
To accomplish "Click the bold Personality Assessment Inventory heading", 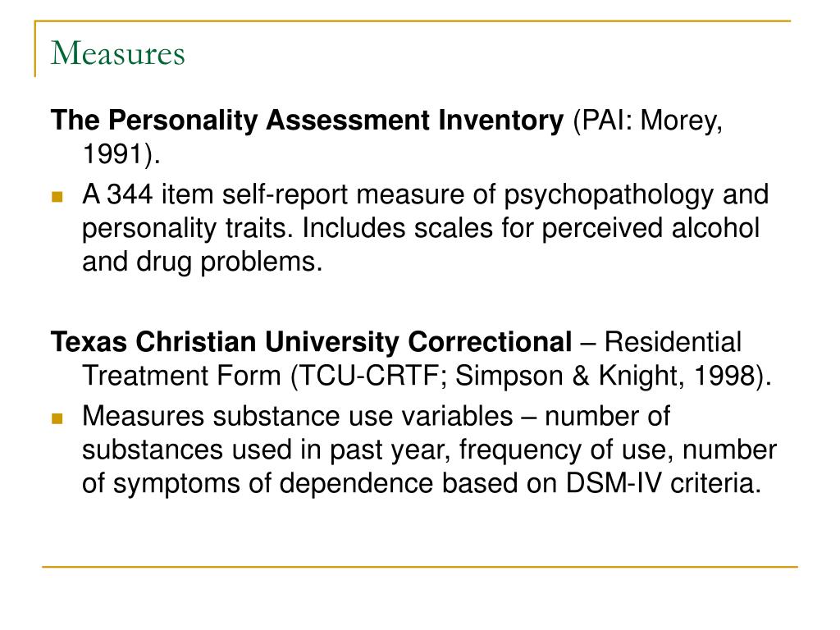I will click(307, 120).
